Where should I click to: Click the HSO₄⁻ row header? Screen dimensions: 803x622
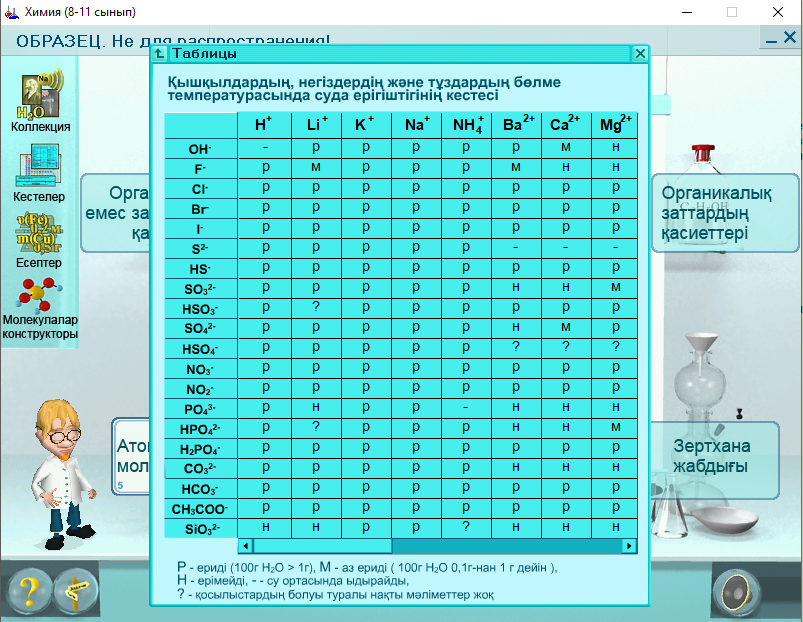201,349
